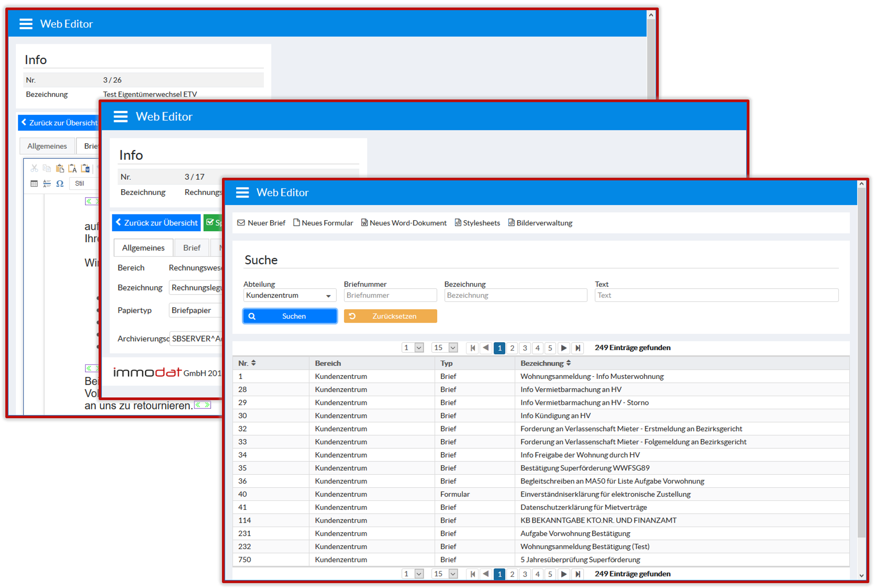875x588 pixels.
Task: Click the 'Neuer Brief' icon to create letter
Action: (263, 222)
